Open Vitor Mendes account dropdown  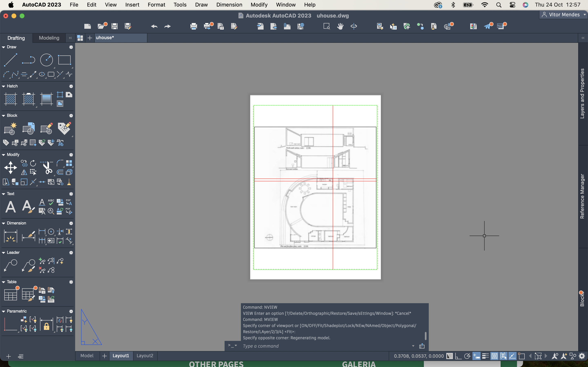click(x=564, y=14)
